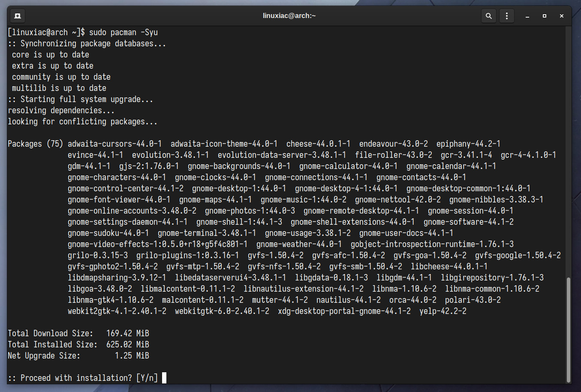Click the 'resolving dependencies...' line
Image resolution: width=581 pixels, height=392 pixels.
(61, 111)
